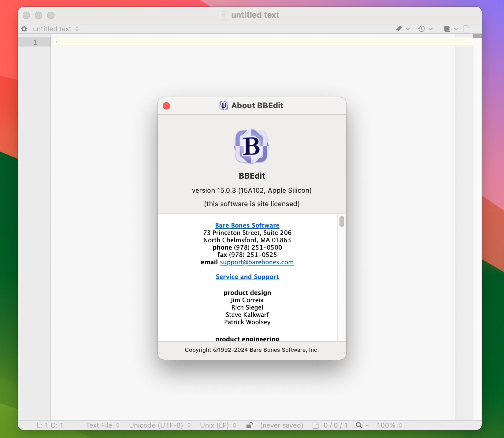
Task: Open the Service and Support link
Action: 247,277
